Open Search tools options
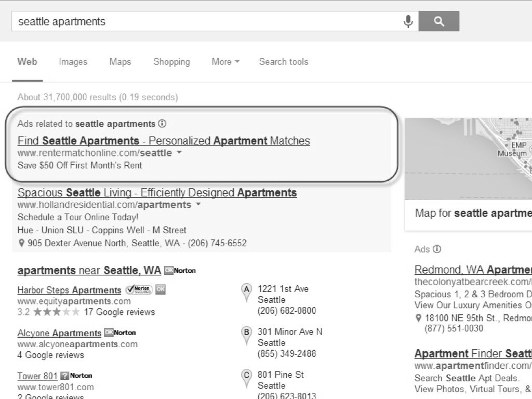Viewport: 532px width, 399px height. click(x=283, y=62)
